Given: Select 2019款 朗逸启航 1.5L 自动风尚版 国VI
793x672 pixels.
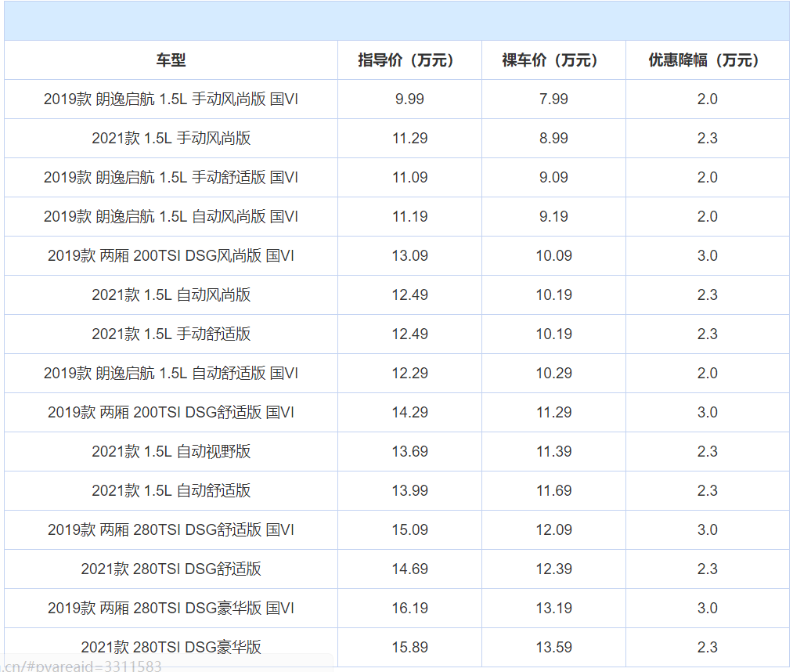Looking at the screenshot, I should point(171,217).
